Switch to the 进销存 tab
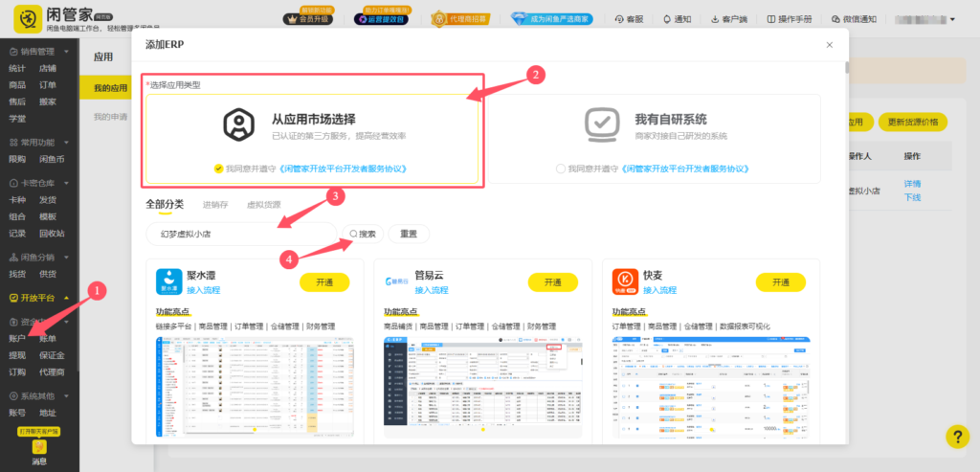Image resolution: width=980 pixels, height=472 pixels. [215, 205]
